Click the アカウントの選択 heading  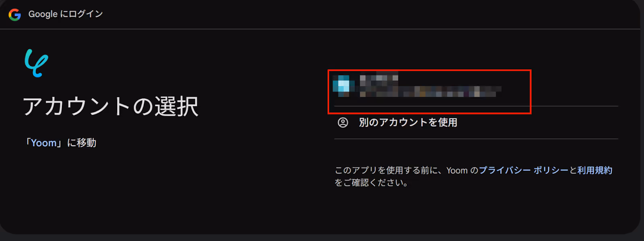tap(111, 106)
